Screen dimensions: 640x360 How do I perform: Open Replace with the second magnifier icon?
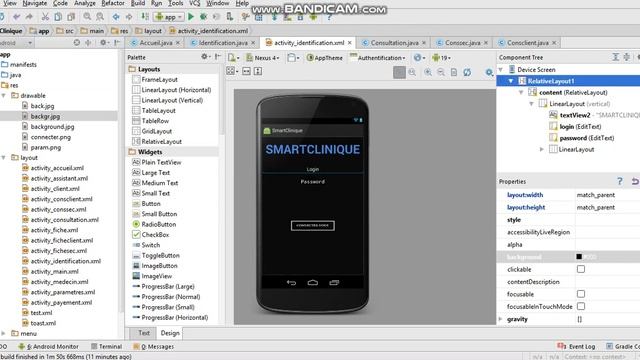pyautogui.click(x=100, y=17)
